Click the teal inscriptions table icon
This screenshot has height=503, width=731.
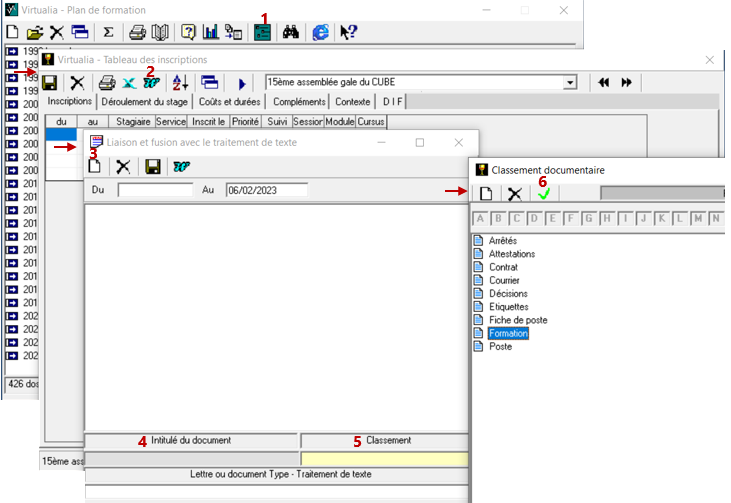pyautogui.click(x=262, y=32)
